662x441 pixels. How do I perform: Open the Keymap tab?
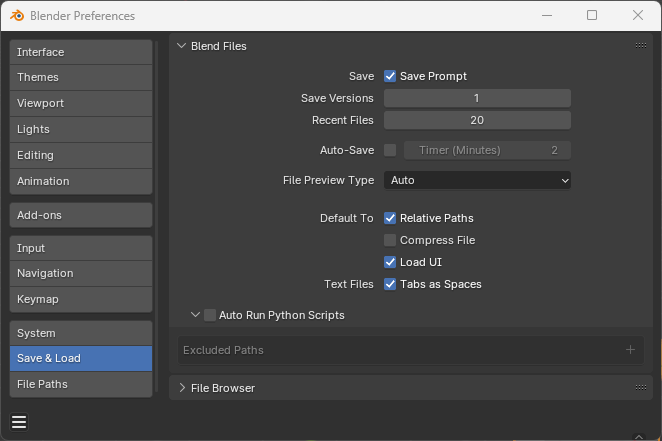(x=81, y=300)
